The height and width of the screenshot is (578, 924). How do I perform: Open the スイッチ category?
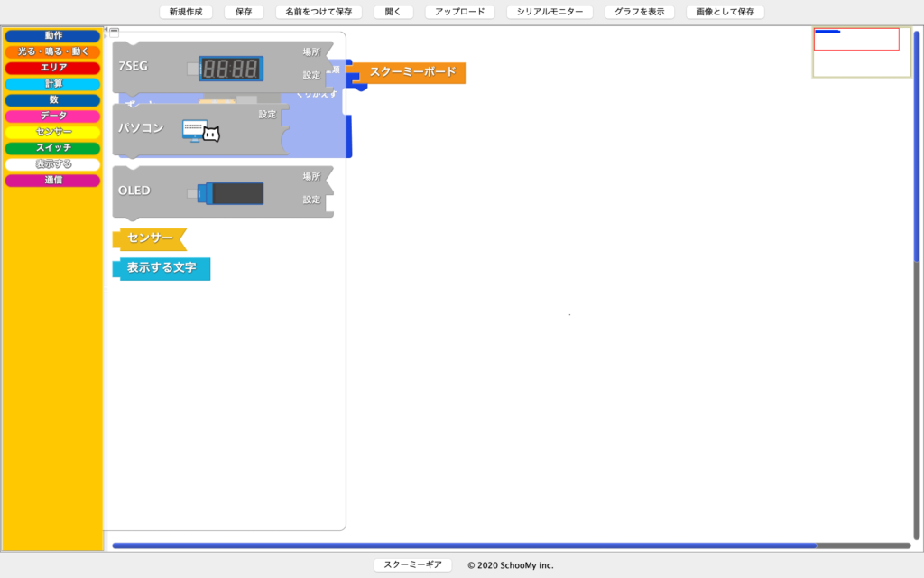coord(52,148)
